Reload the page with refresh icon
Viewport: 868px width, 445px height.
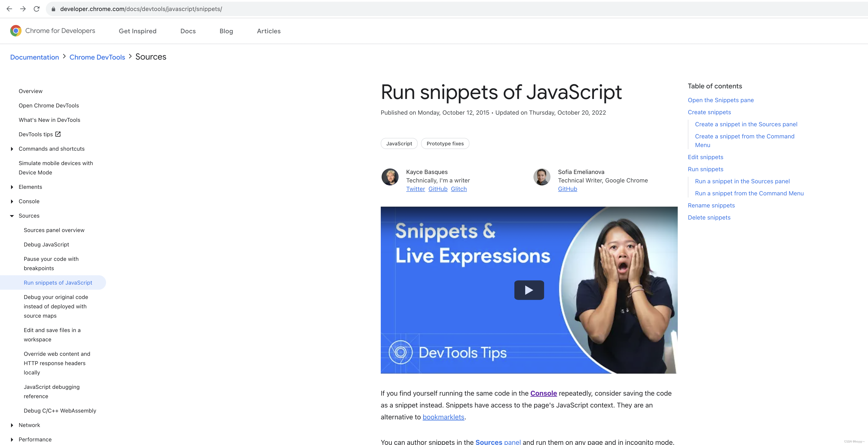coord(37,9)
